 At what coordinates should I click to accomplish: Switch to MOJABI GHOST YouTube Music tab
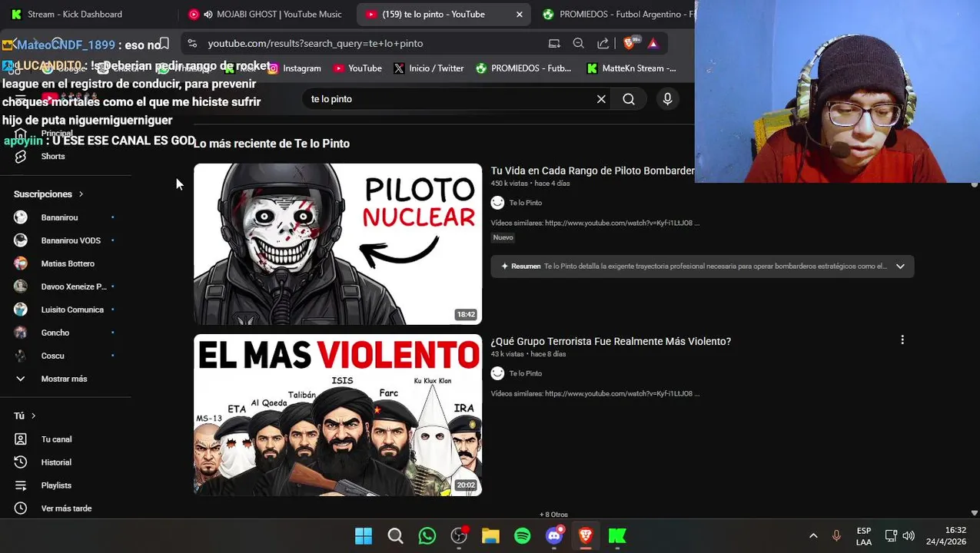click(265, 14)
